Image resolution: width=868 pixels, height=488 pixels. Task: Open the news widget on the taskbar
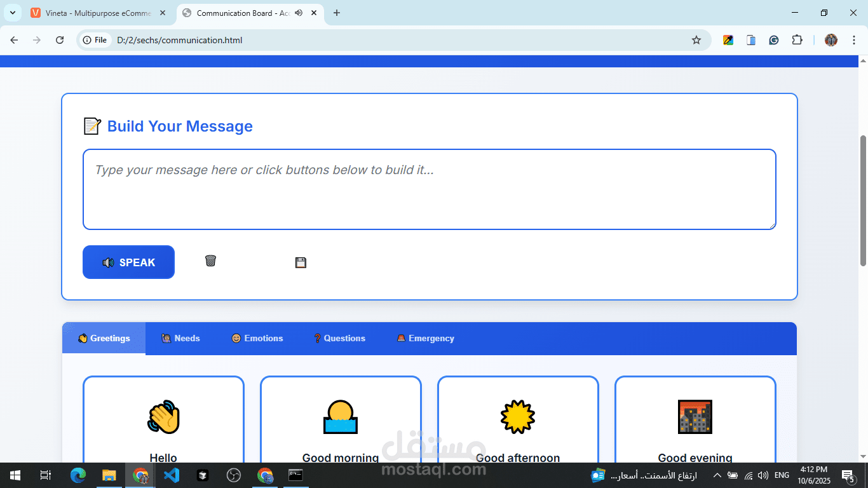tap(644, 475)
